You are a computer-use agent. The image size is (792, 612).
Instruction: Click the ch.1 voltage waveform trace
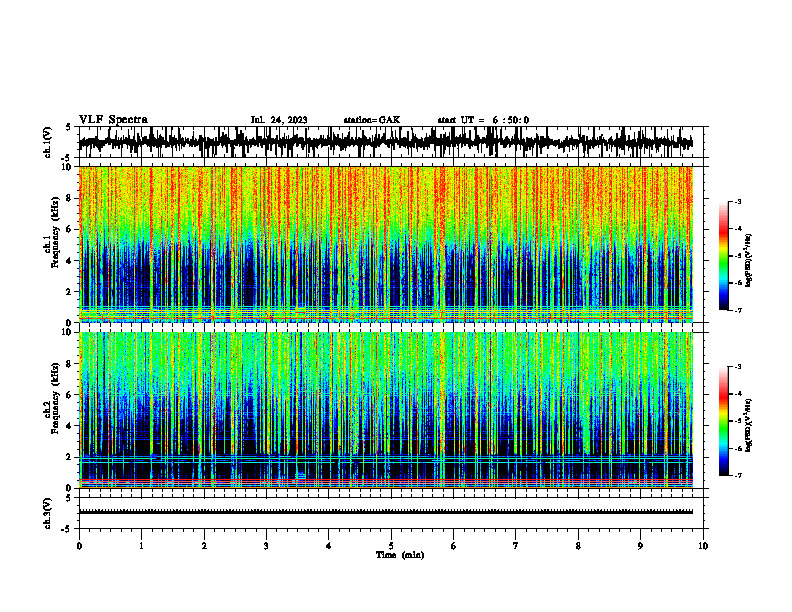386,142
